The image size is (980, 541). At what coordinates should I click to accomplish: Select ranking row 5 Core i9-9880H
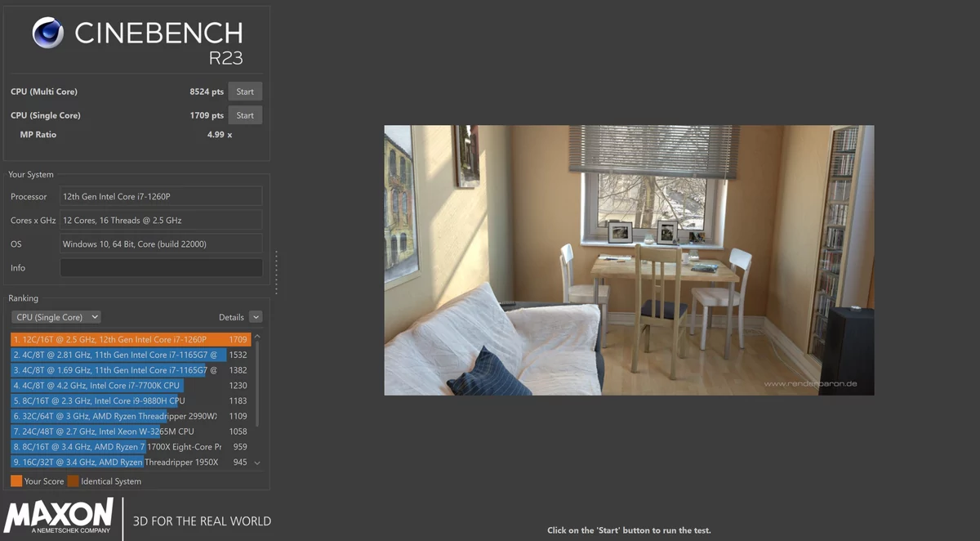(x=131, y=400)
